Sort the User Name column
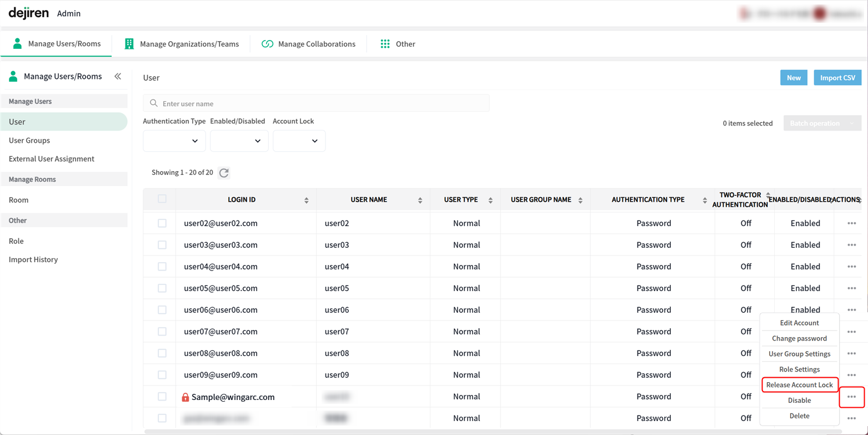The height and width of the screenshot is (435, 868). point(420,200)
